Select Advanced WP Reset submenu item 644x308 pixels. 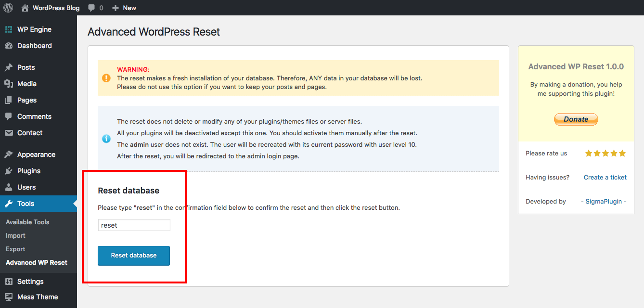click(x=37, y=262)
